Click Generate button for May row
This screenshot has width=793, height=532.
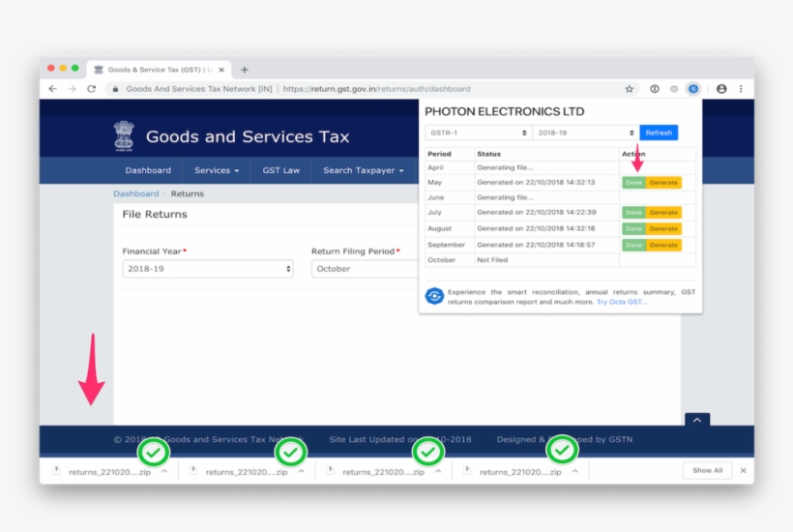click(663, 183)
